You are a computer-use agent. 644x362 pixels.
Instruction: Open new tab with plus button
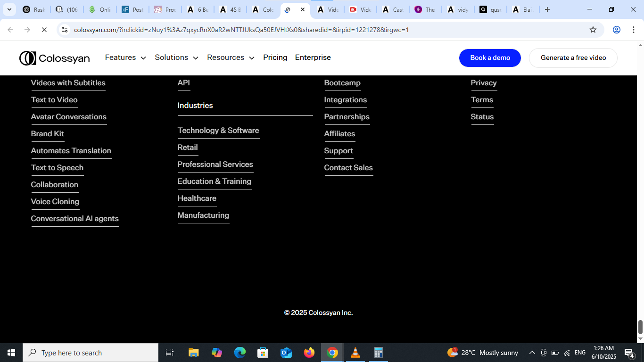tap(547, 9)
